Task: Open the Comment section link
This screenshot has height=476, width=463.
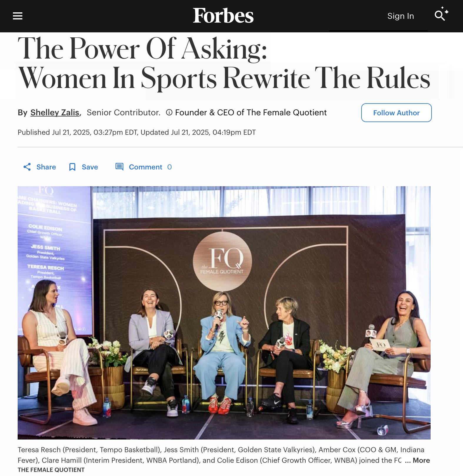Action: point(146,167)
